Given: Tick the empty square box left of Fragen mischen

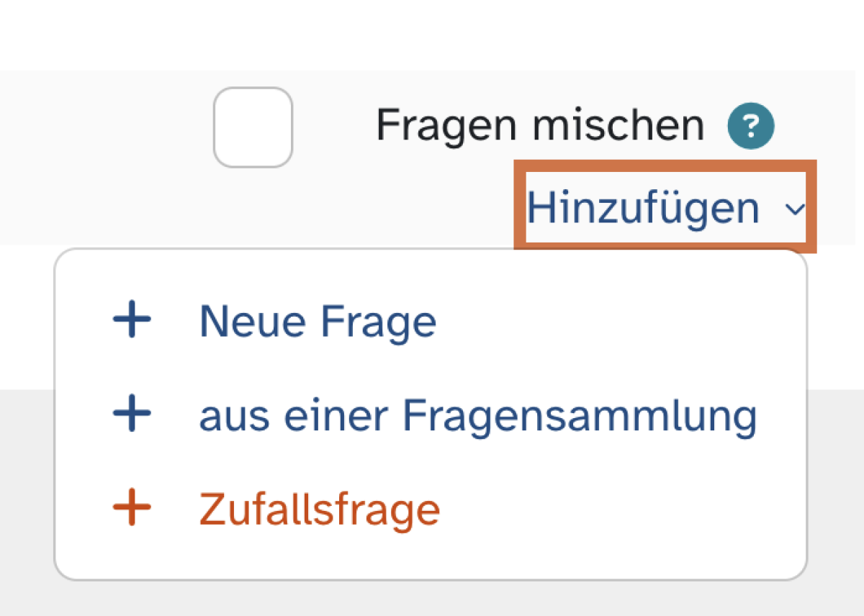Looking at the screenshot, I should [253, 127].
